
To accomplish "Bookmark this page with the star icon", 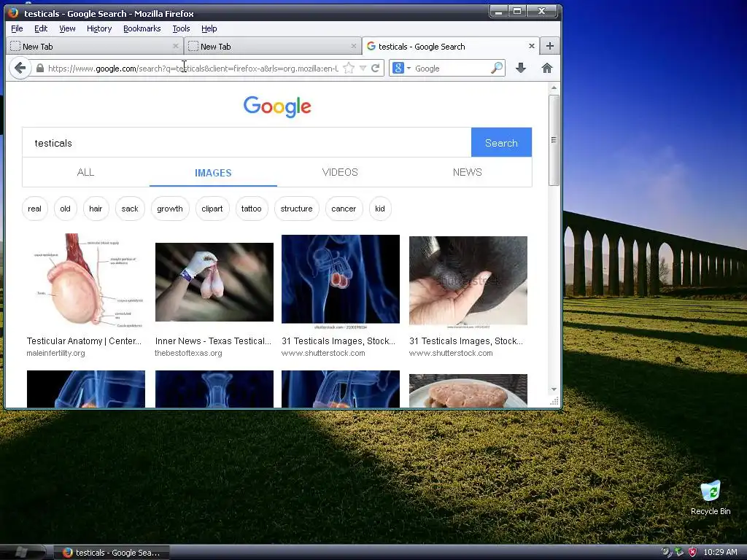I will [x=349, y=68].
